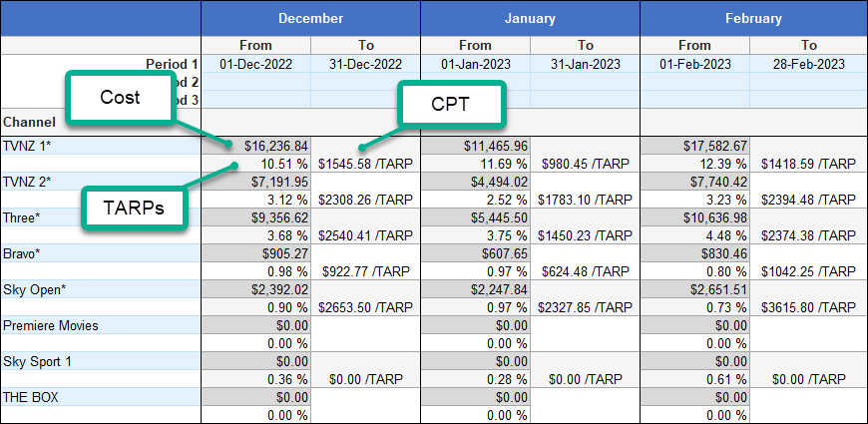Click December Period 1 From date 01-Dec-2022
The height and width of the screenshot is (424, 868).
tap(255, 64)
